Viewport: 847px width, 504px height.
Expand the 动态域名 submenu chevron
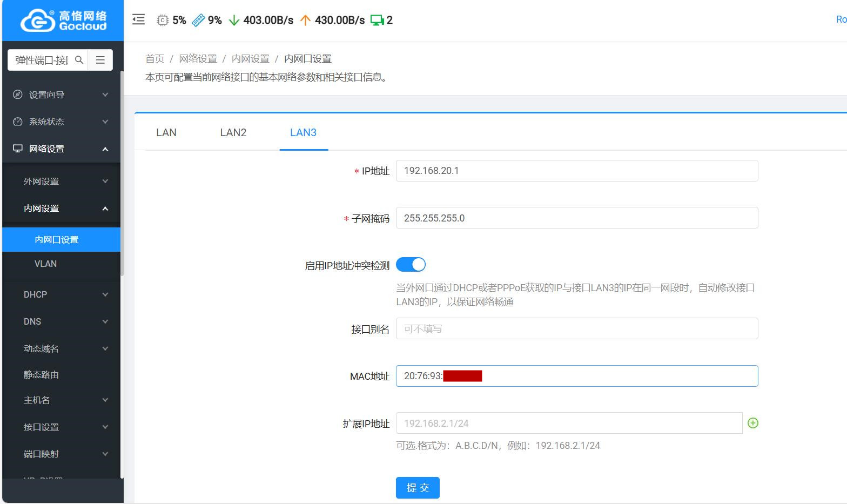pyautogui.click(x=105, y=348)
